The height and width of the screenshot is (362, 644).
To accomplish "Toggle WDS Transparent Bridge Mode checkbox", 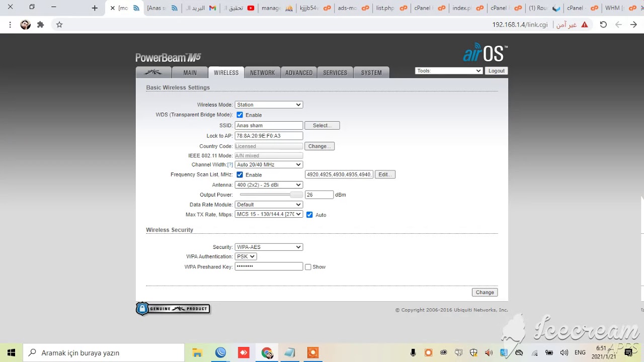I will pyautogui.click(x=239, y=115).
